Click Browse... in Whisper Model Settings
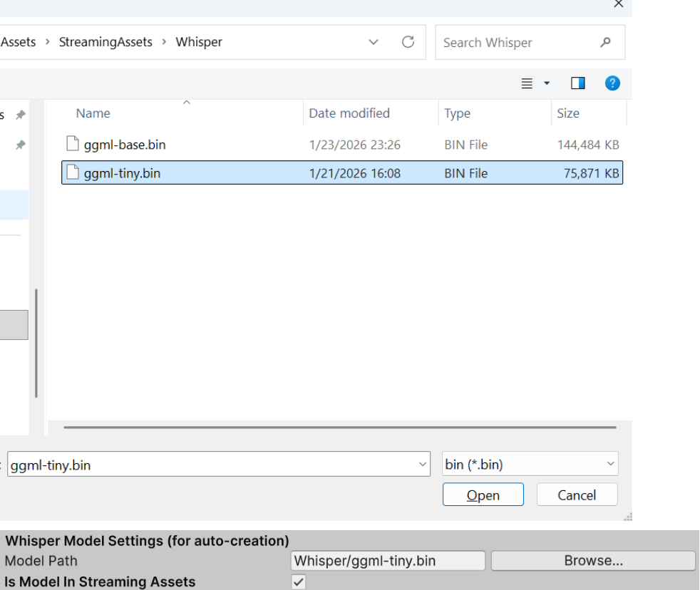This screenshot has height=590, width=700. point(593,561)
